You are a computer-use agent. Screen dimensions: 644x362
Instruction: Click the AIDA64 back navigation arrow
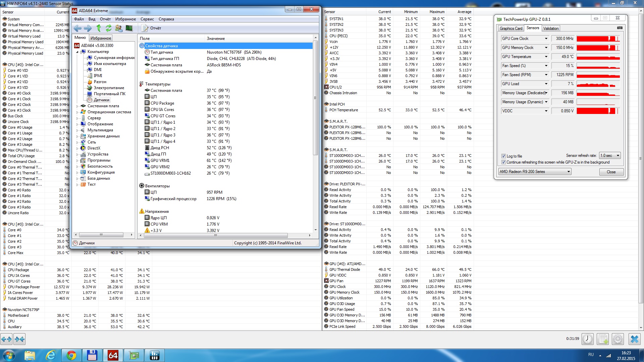tap(77, 28)
